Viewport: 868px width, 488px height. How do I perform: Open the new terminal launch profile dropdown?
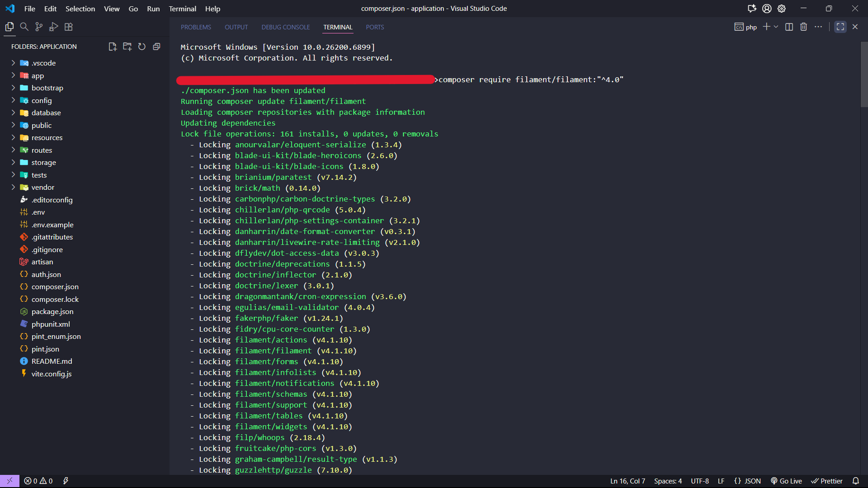[x=776, y=27]
